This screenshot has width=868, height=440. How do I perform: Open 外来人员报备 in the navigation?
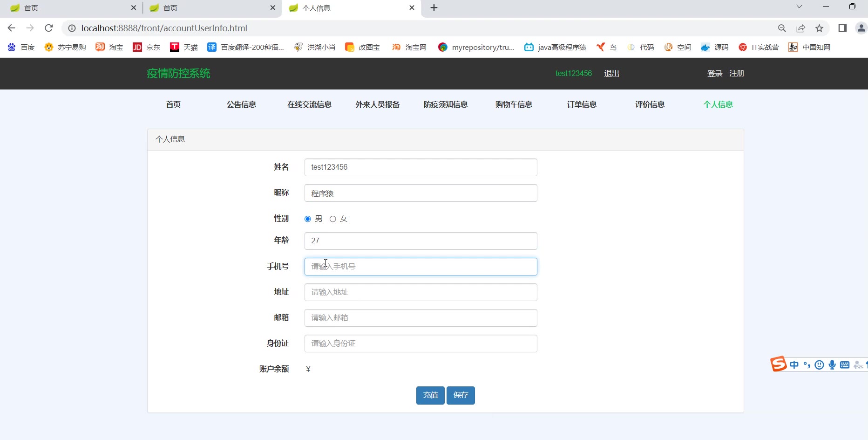[378, 104]
